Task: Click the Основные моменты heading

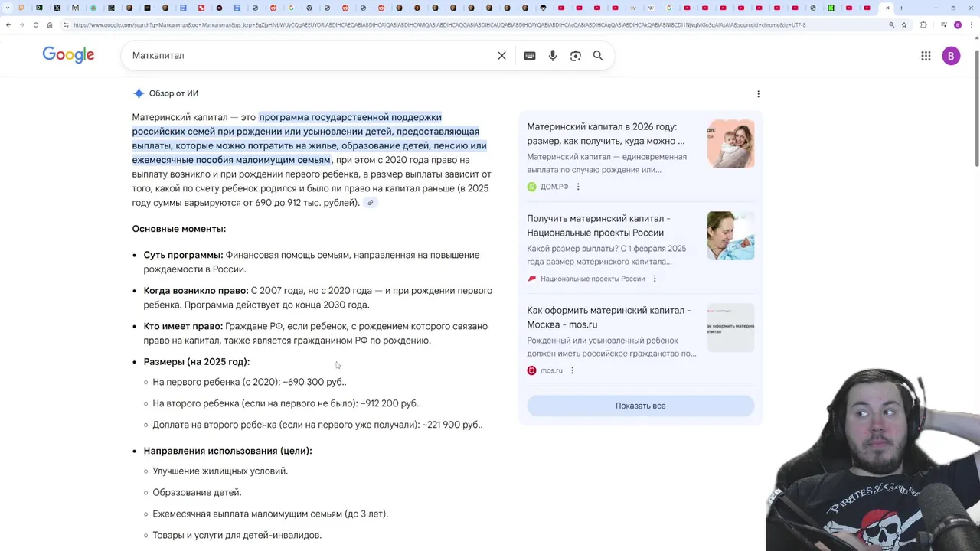Action: 178,229
